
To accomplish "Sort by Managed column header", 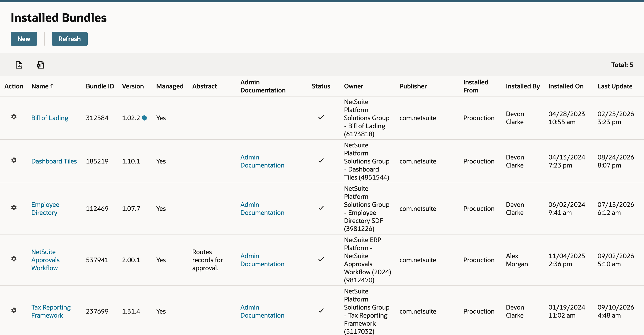I will click(170, 86).
